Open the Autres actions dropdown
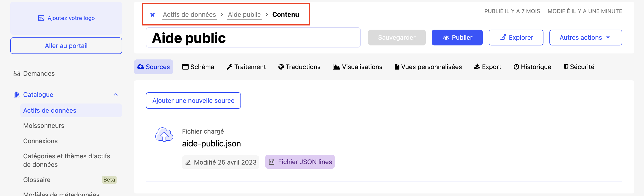 pyautogui.click(x=585, y=38)
